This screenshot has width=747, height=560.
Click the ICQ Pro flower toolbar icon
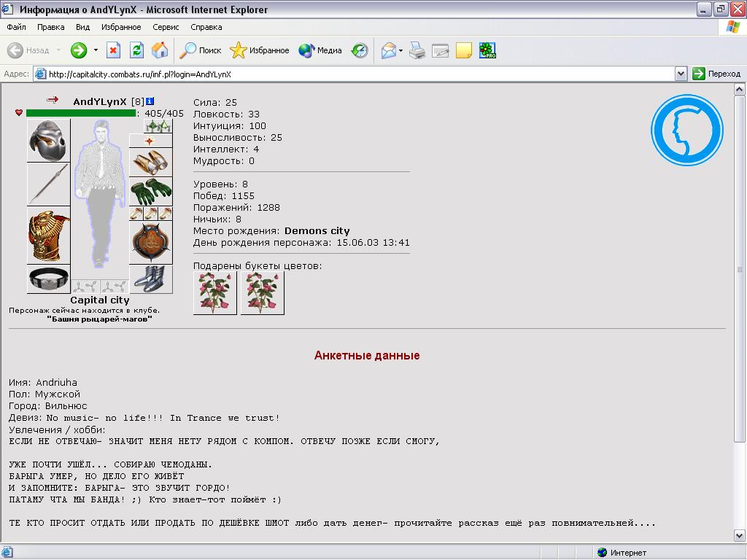click(487, 50)
